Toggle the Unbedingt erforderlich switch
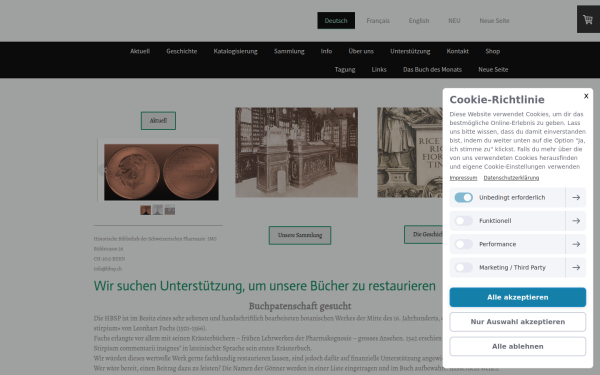Screen dimensions: 600x375 tap(463, 197)
